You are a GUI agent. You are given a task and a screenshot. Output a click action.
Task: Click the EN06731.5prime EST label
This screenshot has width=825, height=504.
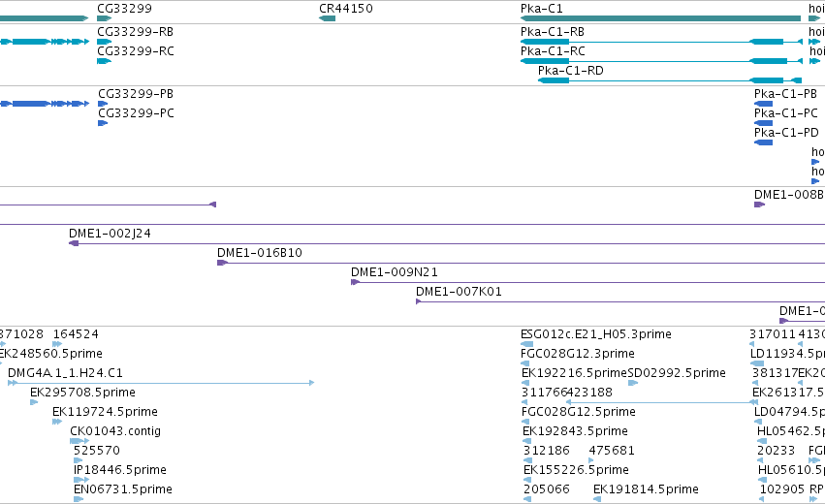[122, 489]
